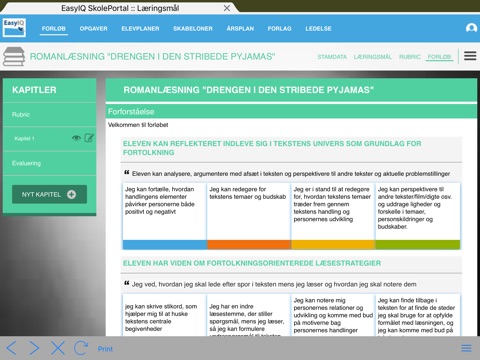Switch to the RUBRIC tab
The height and width of the screenshot is (360, 480).
[410, 57]
